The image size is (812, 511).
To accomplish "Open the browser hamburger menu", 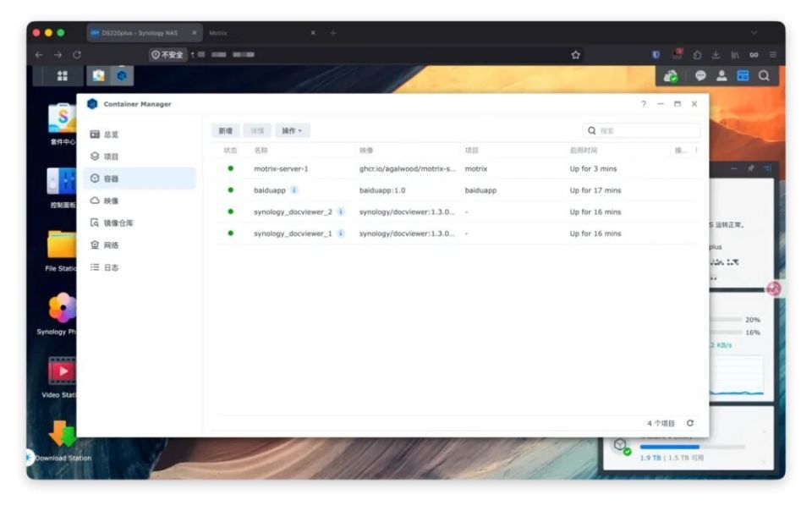I will click(772, 54).
